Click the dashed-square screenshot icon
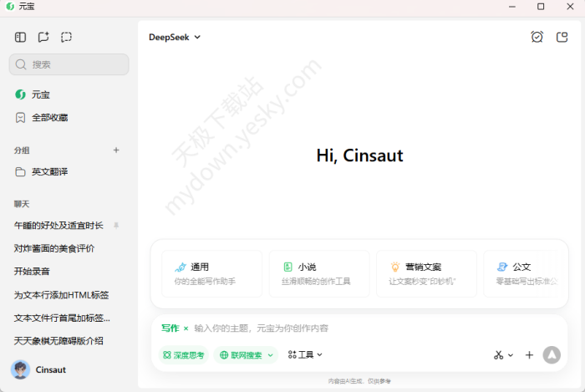The image size is (585, 392). [x=67, y=37]
